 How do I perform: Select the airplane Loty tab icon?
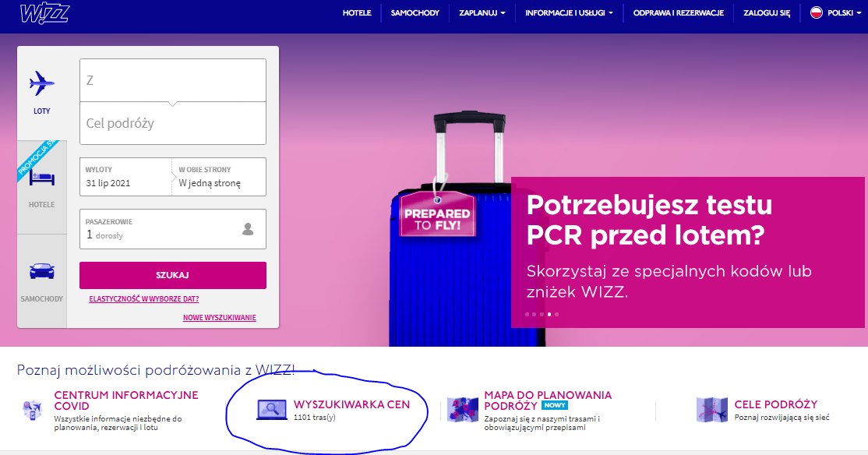pyautogui.click(x=41, y=83)
